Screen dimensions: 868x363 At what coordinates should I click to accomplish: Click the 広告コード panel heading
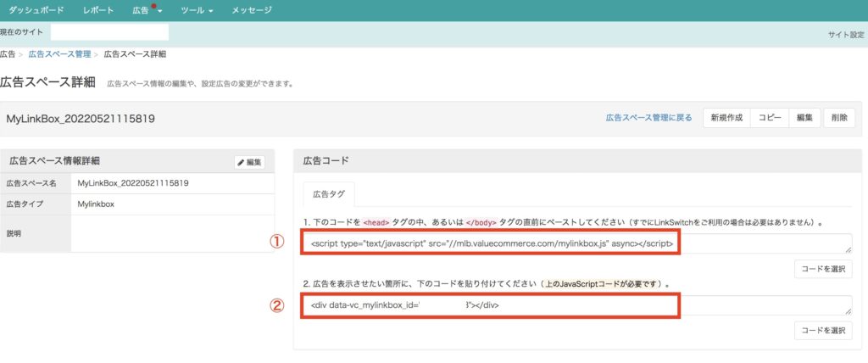[326, 160]
